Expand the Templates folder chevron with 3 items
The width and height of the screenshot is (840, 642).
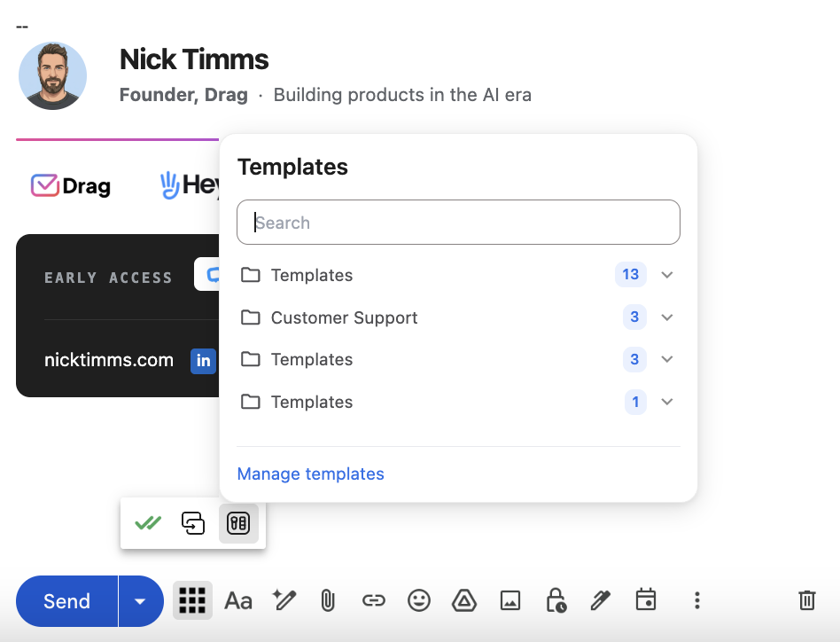666,359
